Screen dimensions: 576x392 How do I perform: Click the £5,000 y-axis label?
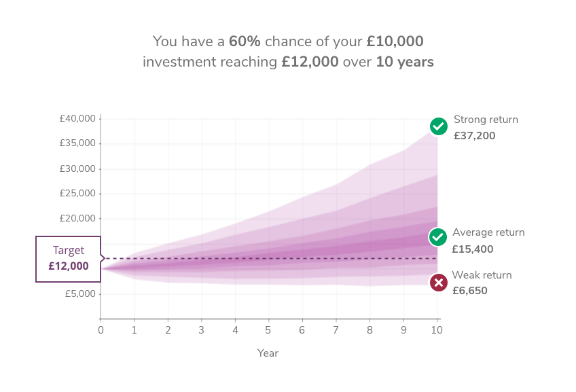tap(80, 294)
